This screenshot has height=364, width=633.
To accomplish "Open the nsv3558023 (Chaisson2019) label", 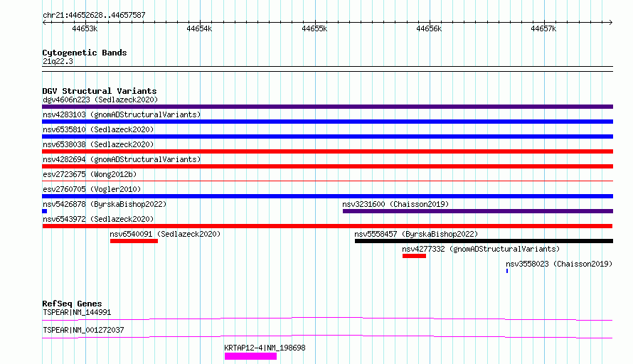I will (x=559, y=264).
